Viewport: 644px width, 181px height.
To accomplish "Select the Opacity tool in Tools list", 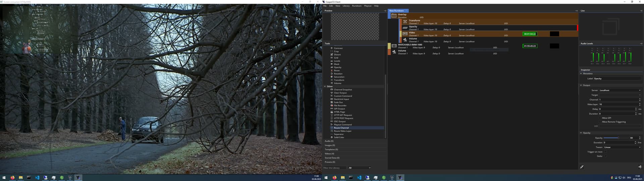I will click(x=337, y=67).
